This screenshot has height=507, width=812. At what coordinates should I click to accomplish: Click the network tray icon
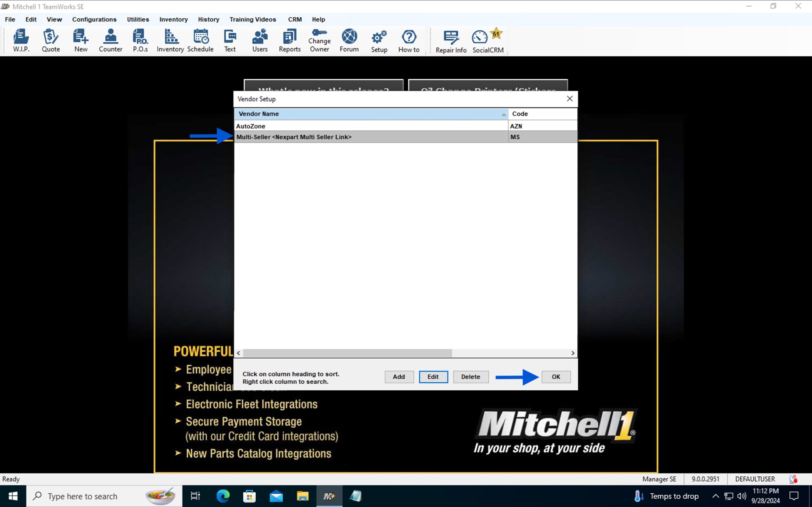(x=729, y=496)
